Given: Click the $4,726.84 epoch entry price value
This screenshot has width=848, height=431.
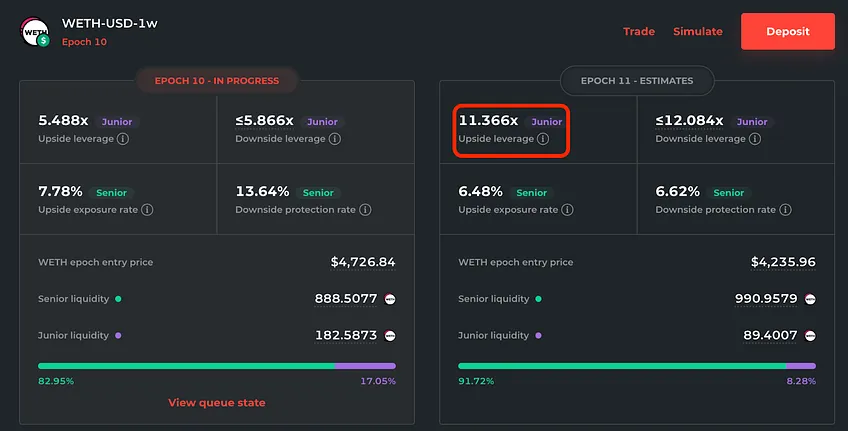Looking at the screenshot, I should [x=363, y=262].
